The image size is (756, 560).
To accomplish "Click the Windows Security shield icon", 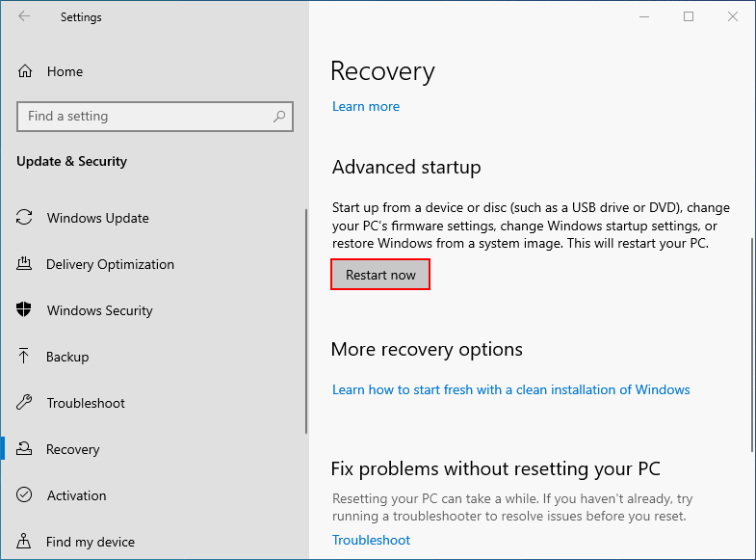I will click(25, 310).
